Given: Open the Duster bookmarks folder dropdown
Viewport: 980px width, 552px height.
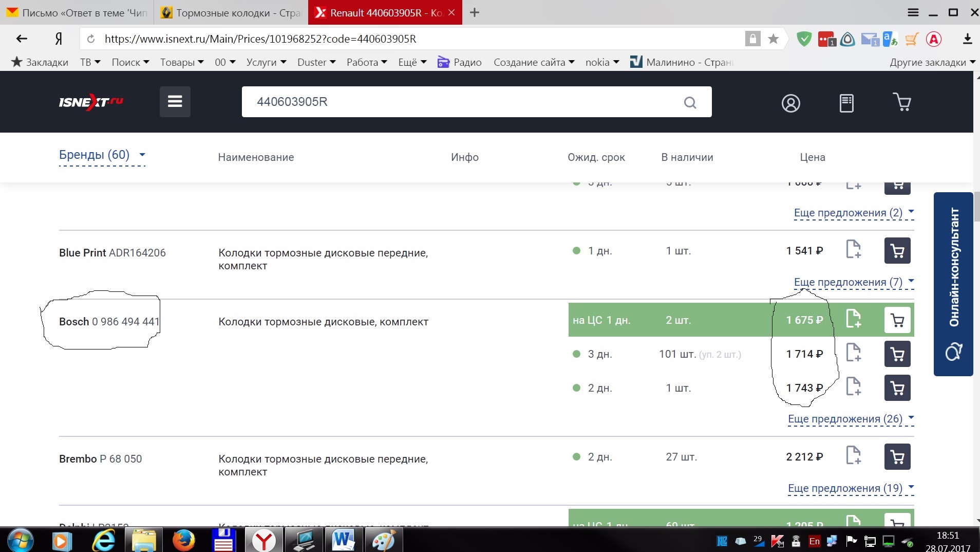Looking at the screenshot, I should (x=316, y=62).
